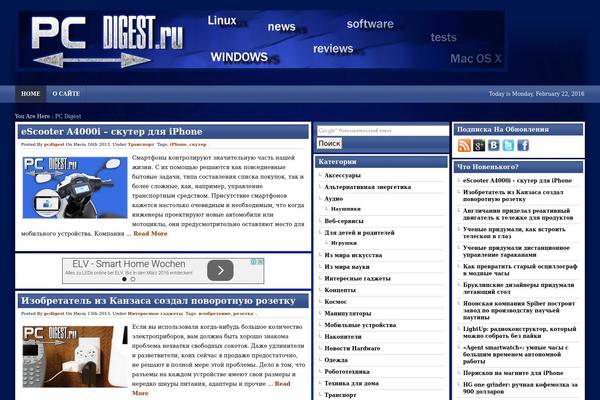Open Ученые придумали телескоп в глаз post
This screenshot has height=400, width=600.
[514, 233]
